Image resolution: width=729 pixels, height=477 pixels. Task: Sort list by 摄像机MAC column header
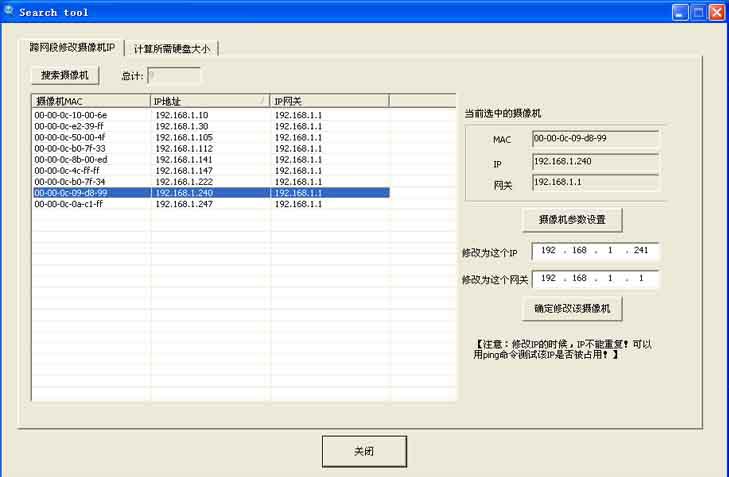click(x=90, y=101)
